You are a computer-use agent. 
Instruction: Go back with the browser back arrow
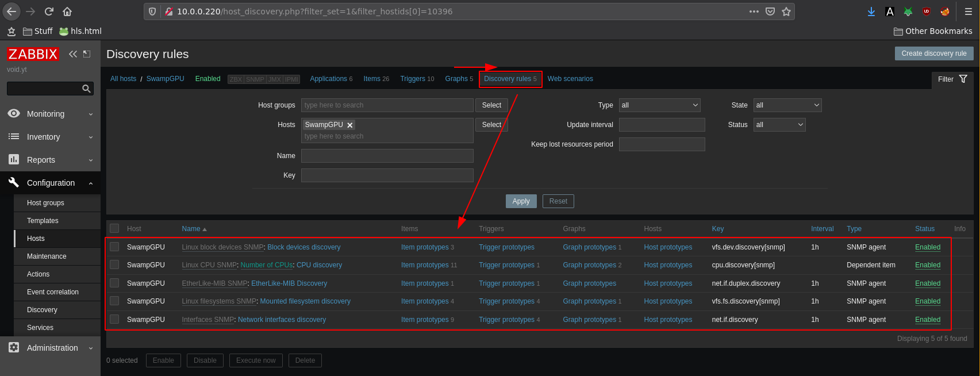tap(11, 11)
